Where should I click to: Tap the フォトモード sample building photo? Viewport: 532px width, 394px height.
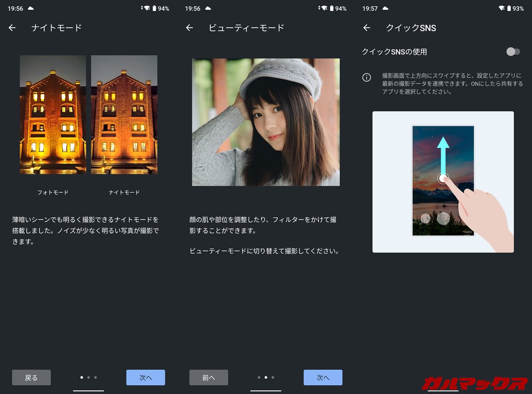click(x=53, y=115)
